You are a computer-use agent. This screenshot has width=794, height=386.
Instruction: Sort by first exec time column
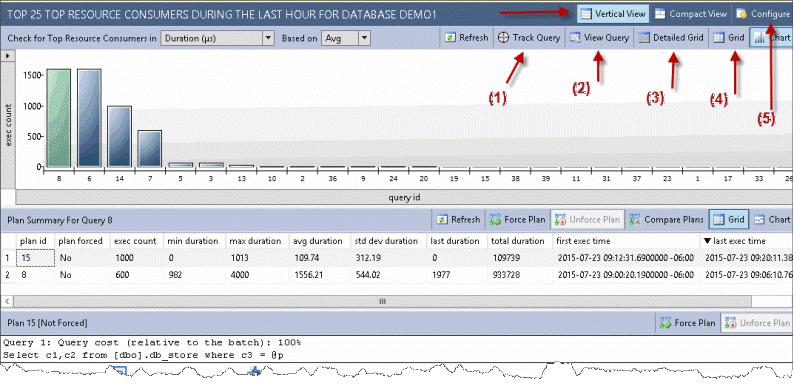626,241
